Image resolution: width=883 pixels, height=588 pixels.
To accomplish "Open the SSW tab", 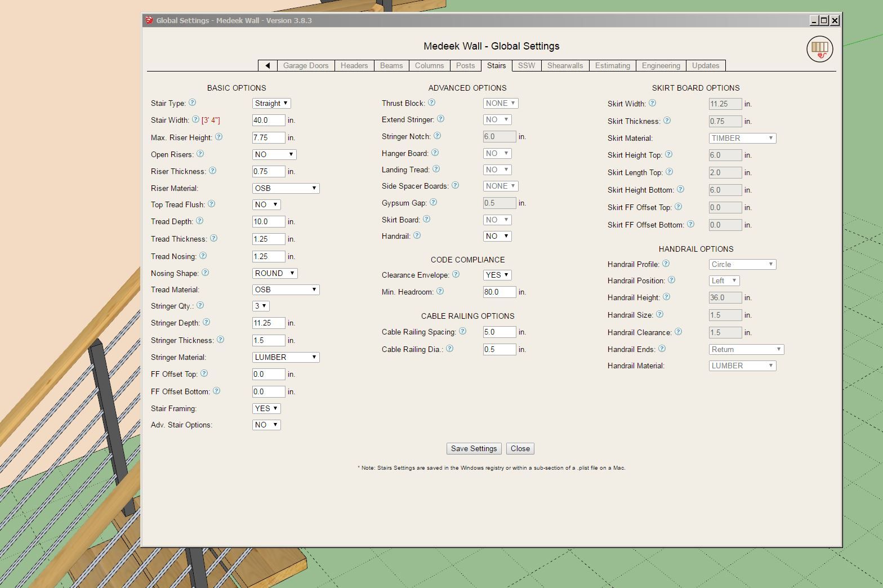I will pos(527,65).
